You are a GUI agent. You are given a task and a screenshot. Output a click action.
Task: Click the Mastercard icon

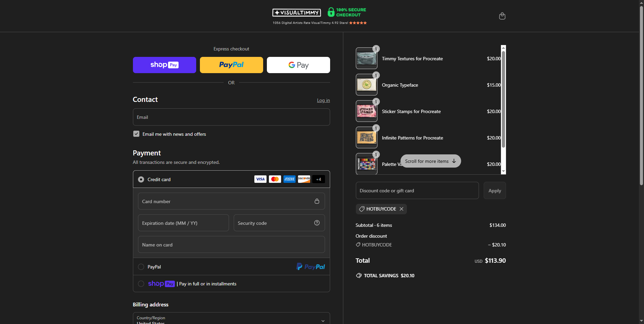click(275, 179)
